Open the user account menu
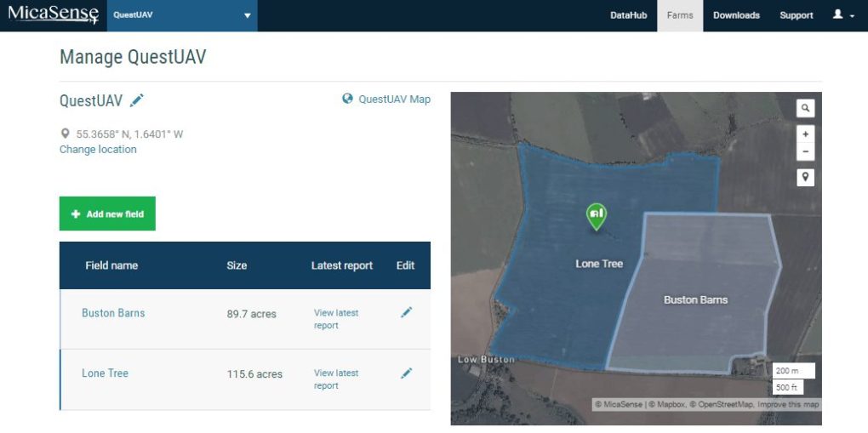This screenshot has height=433, width=868. pyautogui.click(x=843, y=15)
